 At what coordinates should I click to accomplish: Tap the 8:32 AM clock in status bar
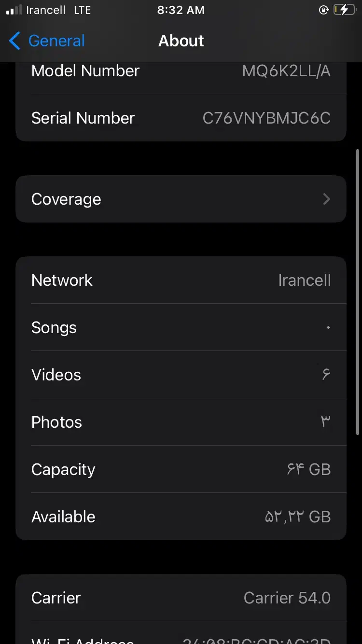pos(181,10)
